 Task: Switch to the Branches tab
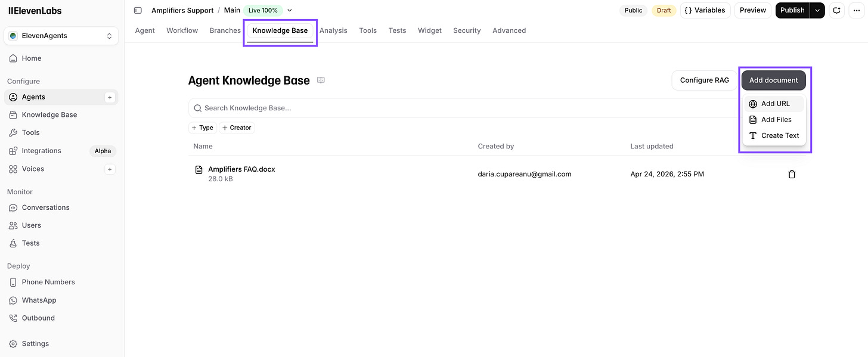(x=225, y=30)
